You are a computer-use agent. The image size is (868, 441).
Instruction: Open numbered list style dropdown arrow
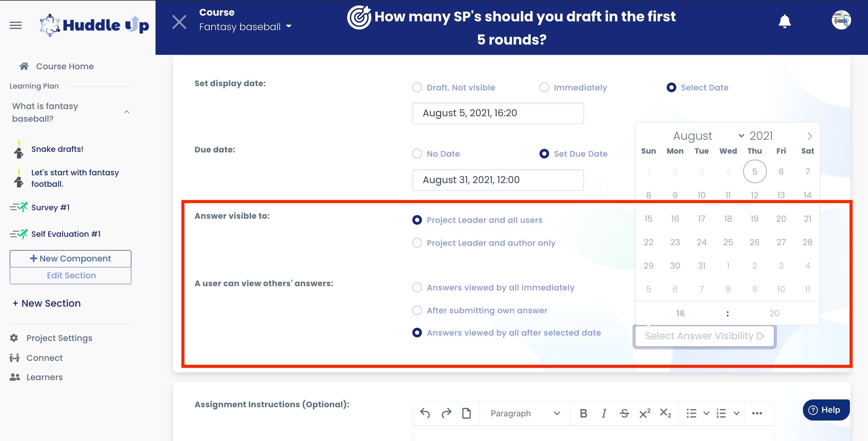[x=736, y=413]
